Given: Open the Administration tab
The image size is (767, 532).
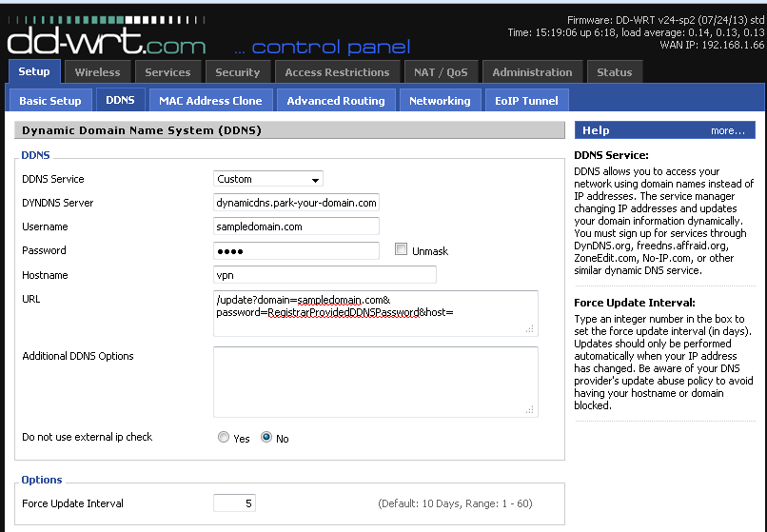Looking at the screenshot, I should tap(532, 72).
